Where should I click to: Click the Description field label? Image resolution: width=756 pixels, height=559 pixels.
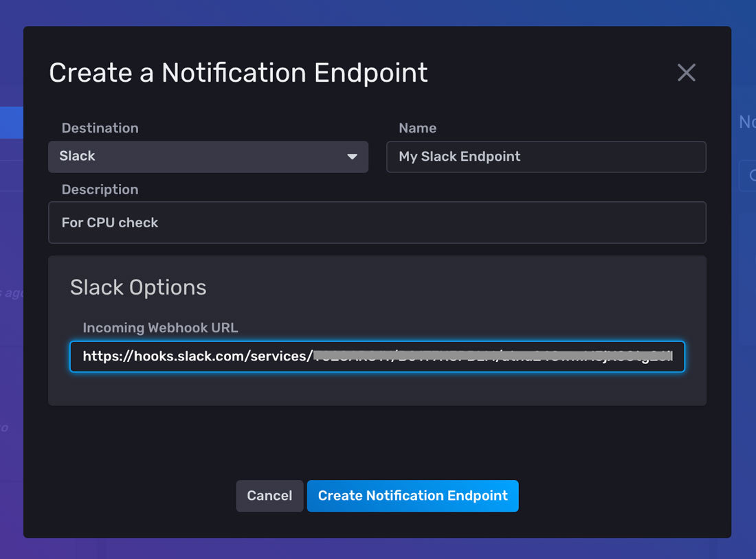point(100,190)
